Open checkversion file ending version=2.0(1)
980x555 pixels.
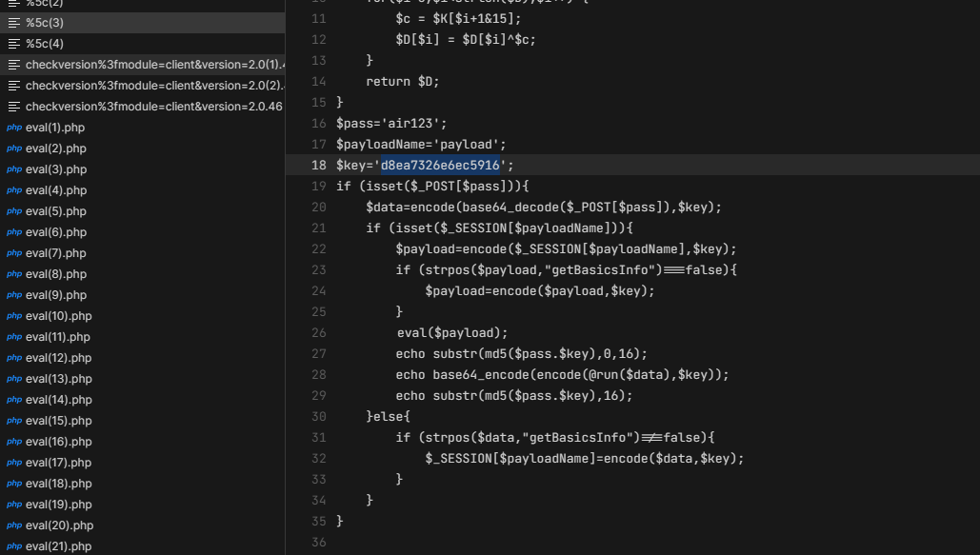point(143,65)
